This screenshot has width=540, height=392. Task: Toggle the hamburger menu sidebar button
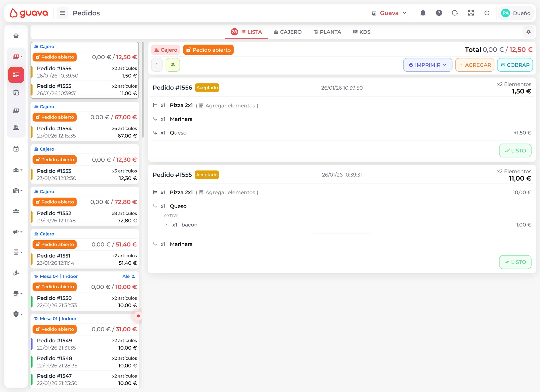tap(62, 13)
